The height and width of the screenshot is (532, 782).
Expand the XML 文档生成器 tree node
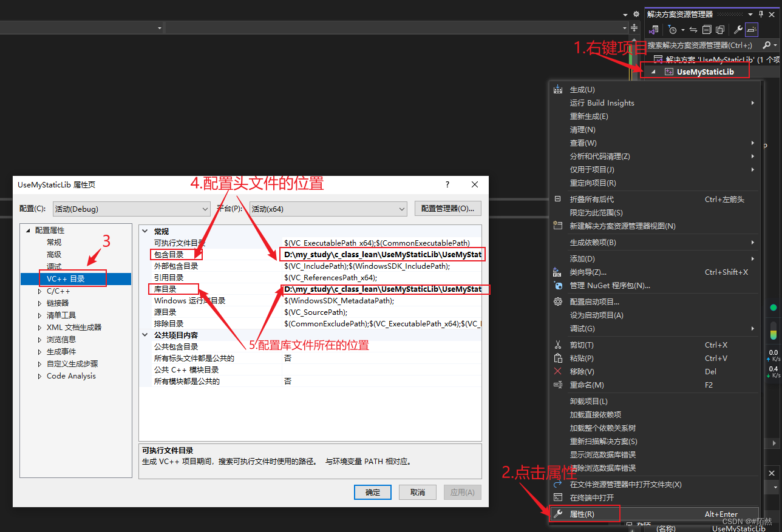(x=39, y=328)
